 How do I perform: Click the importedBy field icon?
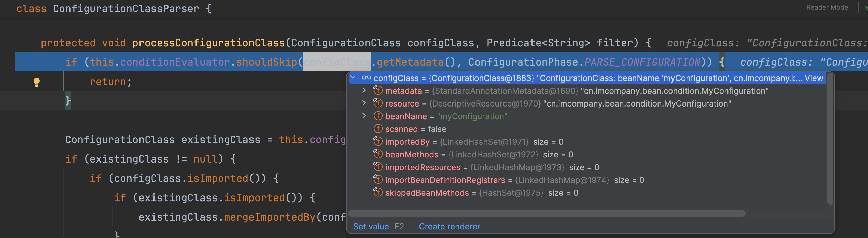click(x=378, y=141)
